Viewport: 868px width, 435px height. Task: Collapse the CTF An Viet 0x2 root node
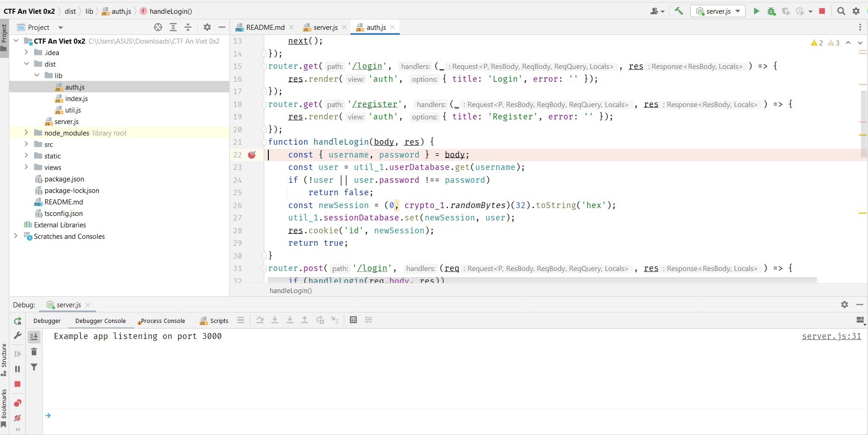[x=17, y=41]
